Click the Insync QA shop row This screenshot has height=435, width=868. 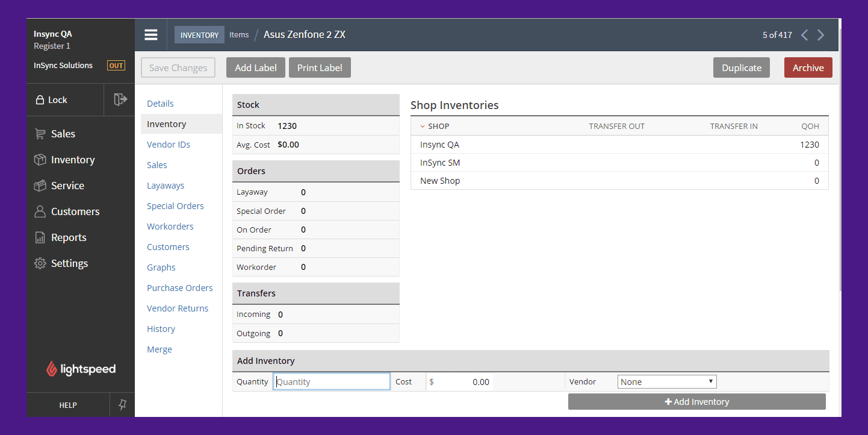[x=619, y=145]
